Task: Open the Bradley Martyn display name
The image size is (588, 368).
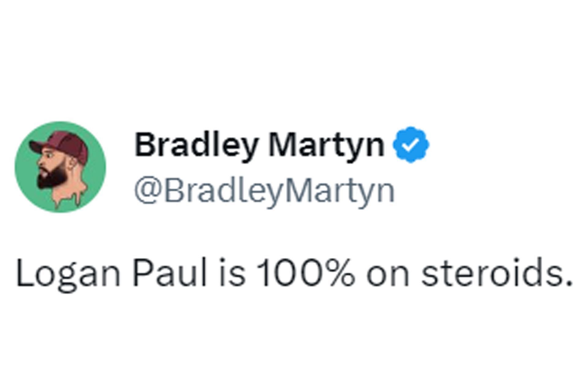Action: [259, 145]
